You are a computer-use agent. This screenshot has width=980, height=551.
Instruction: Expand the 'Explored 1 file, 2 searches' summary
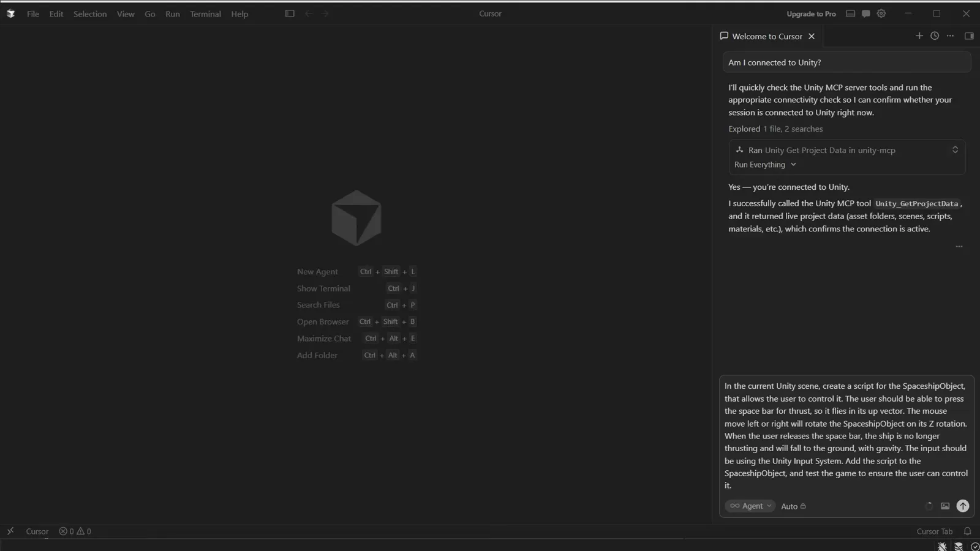click(775, 129)
